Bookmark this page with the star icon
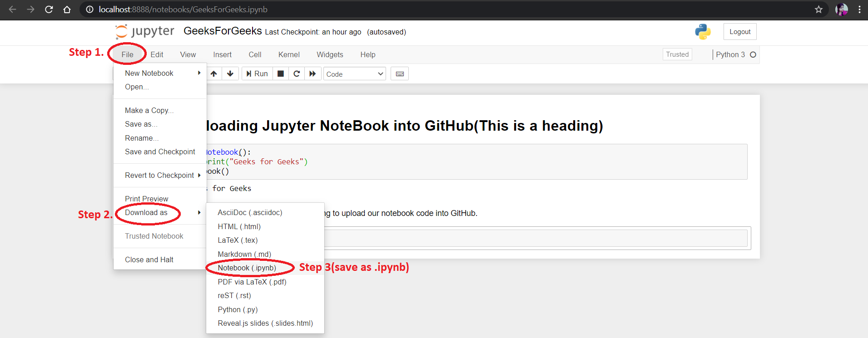This screenshot has width=868, height=338. pyautogui.click(x=818, y=10)
